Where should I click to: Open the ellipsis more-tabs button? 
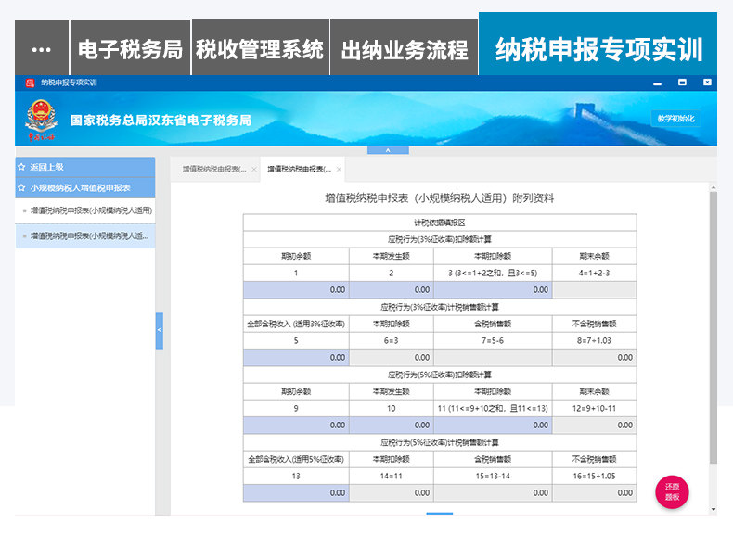pyautogui.click(x=42, y=48)
